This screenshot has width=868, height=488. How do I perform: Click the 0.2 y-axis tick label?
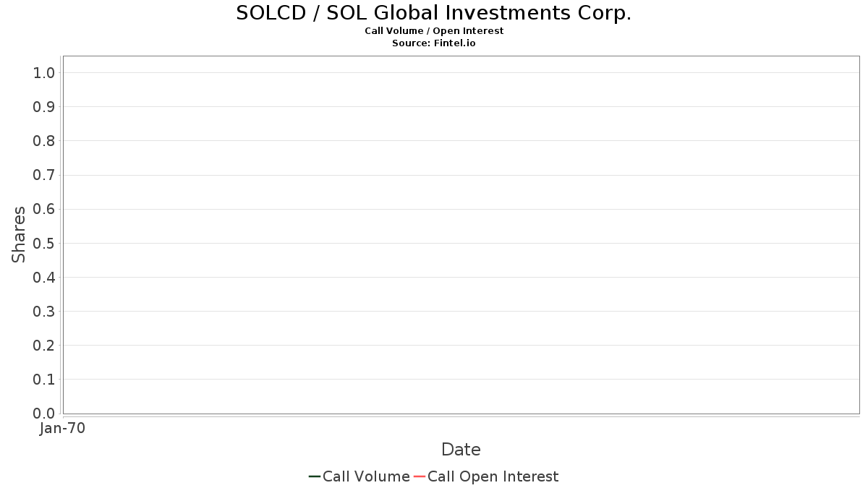44,346
